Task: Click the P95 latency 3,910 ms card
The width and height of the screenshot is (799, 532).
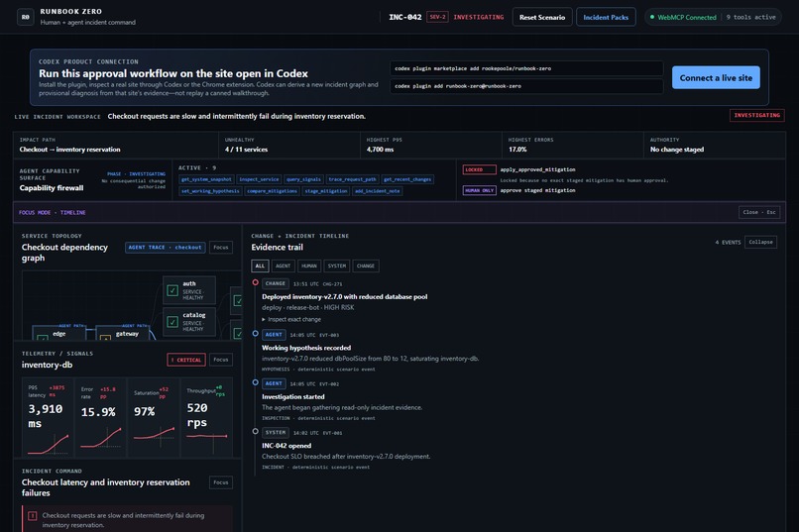Action: 48,417
